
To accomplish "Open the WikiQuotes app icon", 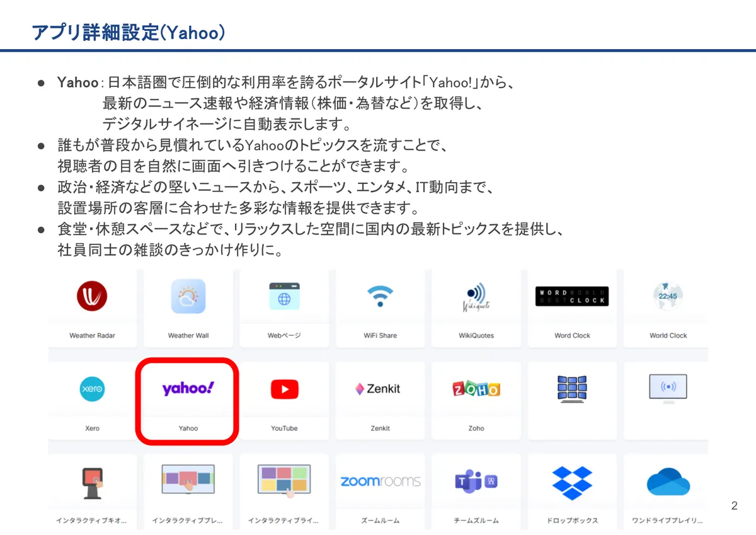I will click(476, 296).
